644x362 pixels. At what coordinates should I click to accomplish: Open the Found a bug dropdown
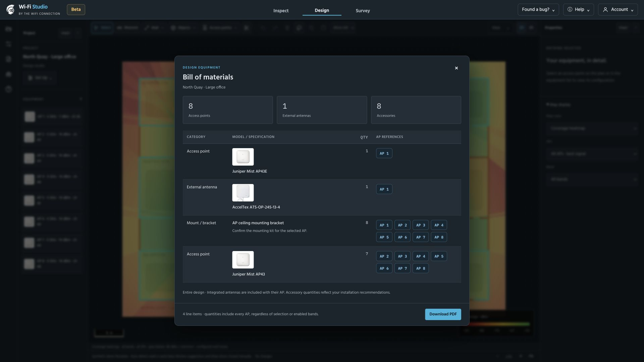538,10
